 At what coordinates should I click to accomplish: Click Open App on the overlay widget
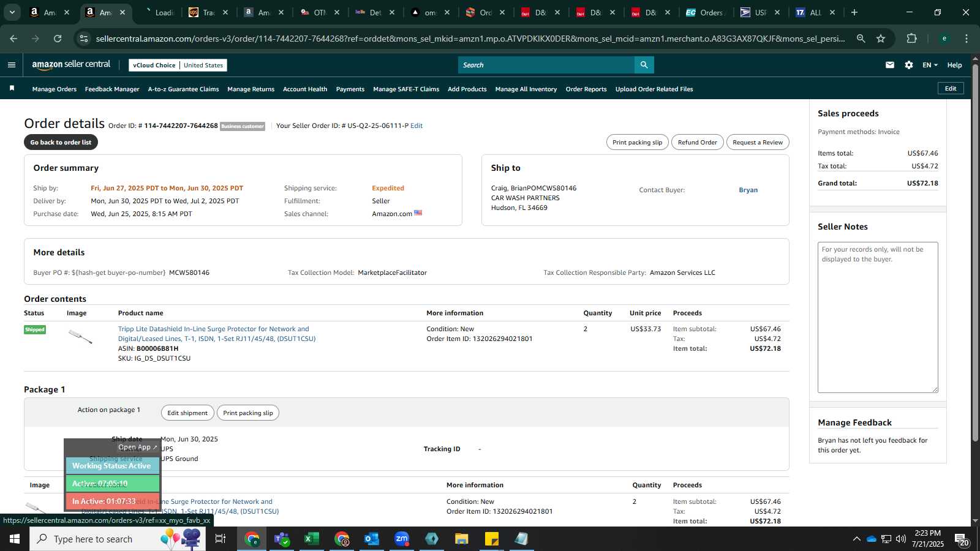(138, 447)
